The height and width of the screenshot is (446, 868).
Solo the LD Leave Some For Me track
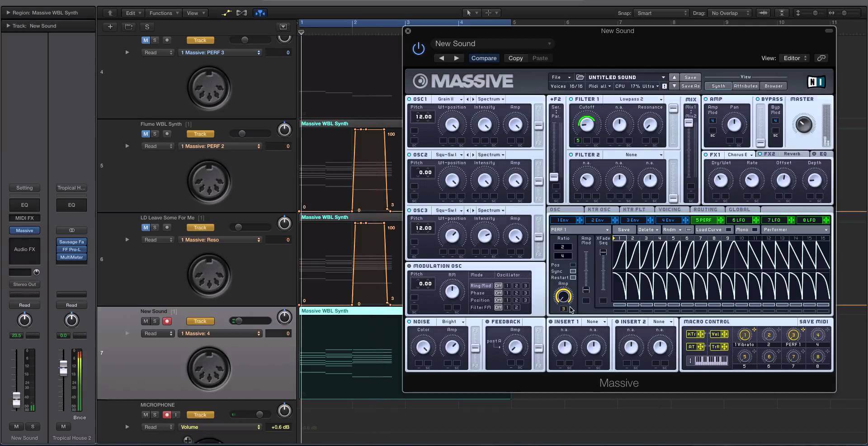point(155,228)
